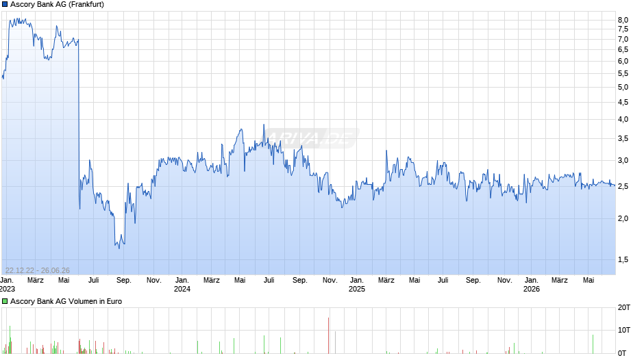The height and width of the screenshot is (360, 644).
Task: Click the 'Jan. 2025' time axis label
Action: pyautogui.click(x=356, y=285)
